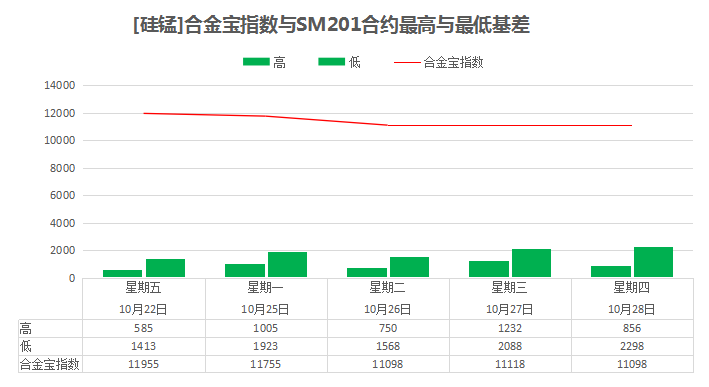Click the value 856 in the table
Viewport: 709px width, 387px height.
tap(632, 328)
